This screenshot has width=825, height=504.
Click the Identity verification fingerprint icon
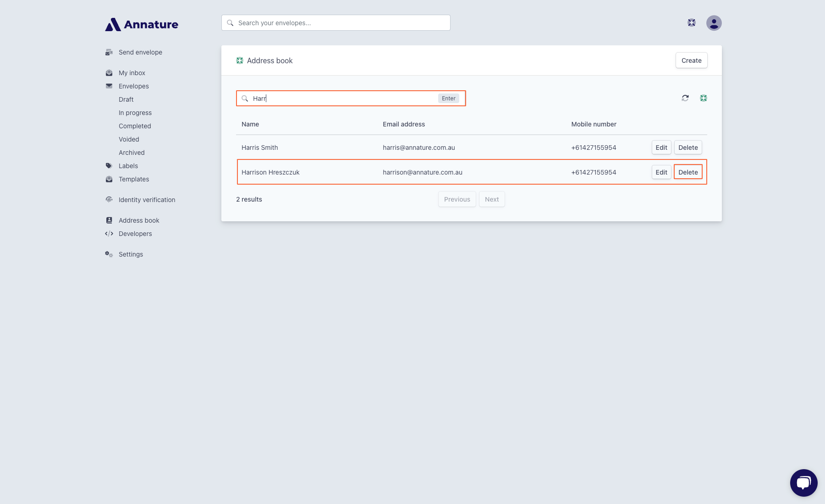[x=109, y=200]
